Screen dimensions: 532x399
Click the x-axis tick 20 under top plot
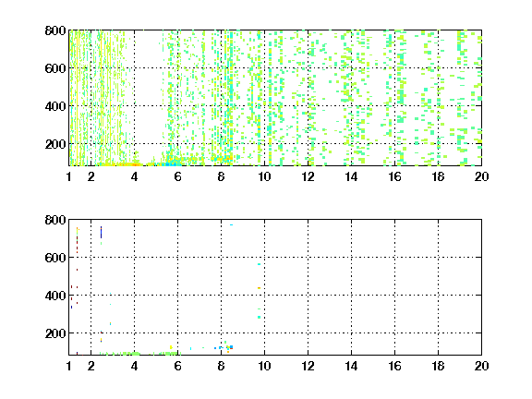pyautogui.click(x=481, y=176)
